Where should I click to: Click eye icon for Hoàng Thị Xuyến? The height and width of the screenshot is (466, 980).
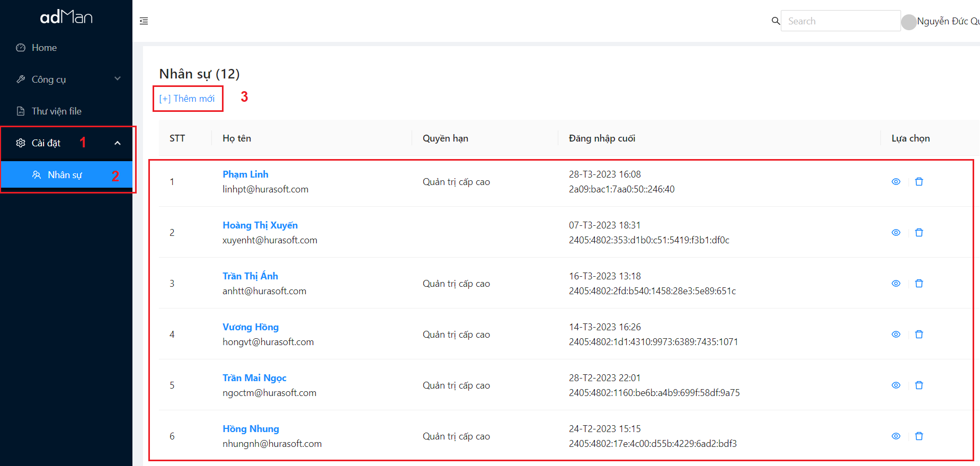[896, 233]
